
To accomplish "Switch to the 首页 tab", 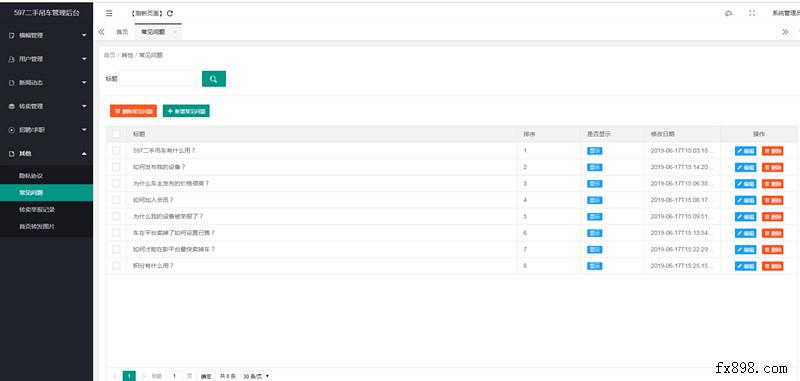I will 122,32.
